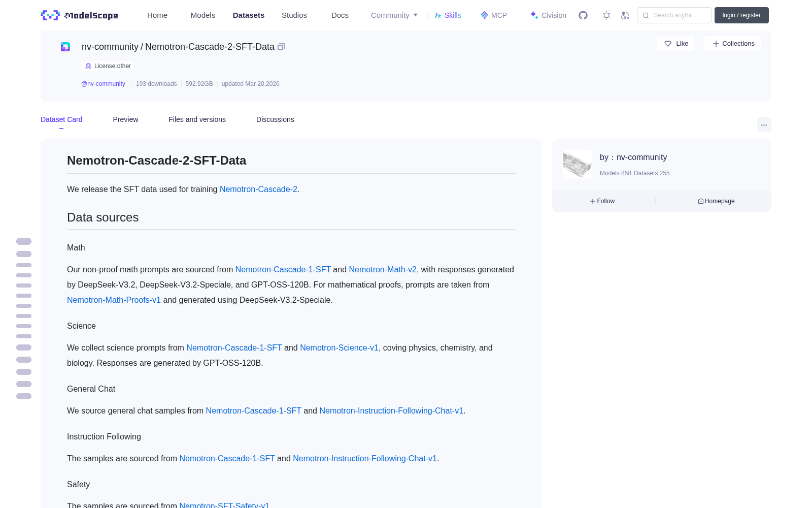The width and height of the screenshot is (812, 508).
Task: Follow nv-community
Action: click(x=602, y=201)
